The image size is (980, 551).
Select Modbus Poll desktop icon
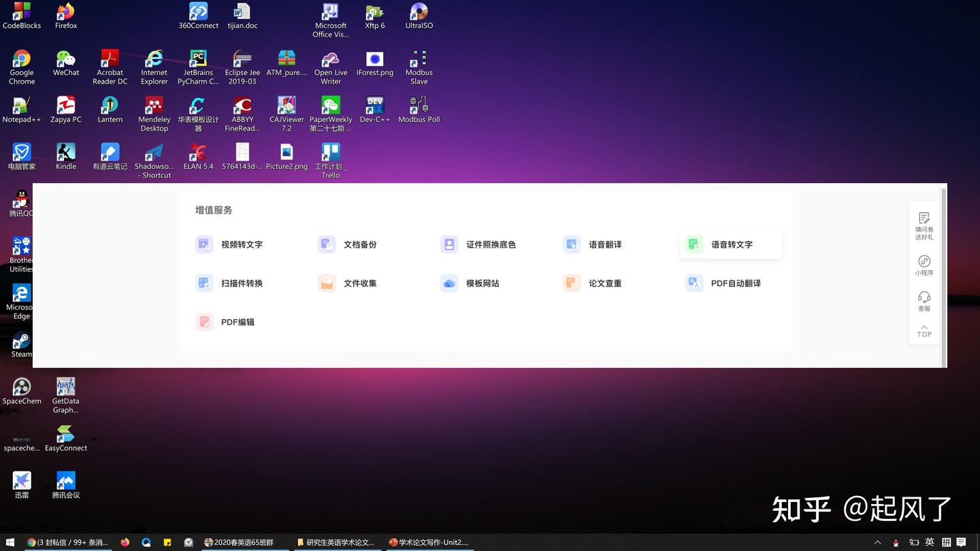(419, 110)
